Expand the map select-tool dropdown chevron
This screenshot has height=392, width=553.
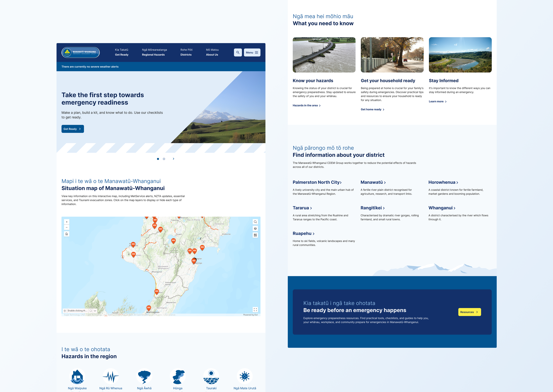point(95,311)
